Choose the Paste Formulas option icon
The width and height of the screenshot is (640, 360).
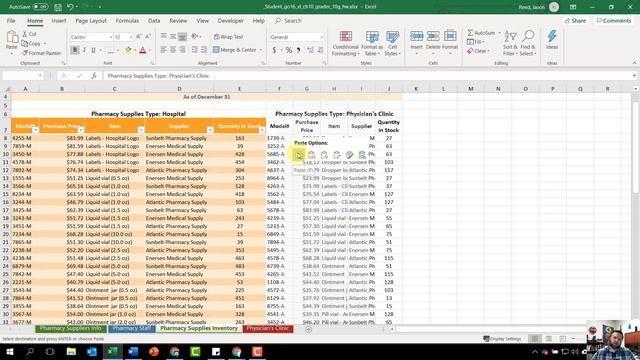[324, 155]
